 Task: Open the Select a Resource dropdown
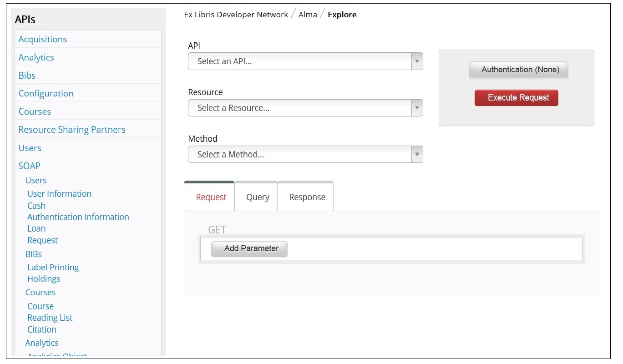click(x=305, y=108)
